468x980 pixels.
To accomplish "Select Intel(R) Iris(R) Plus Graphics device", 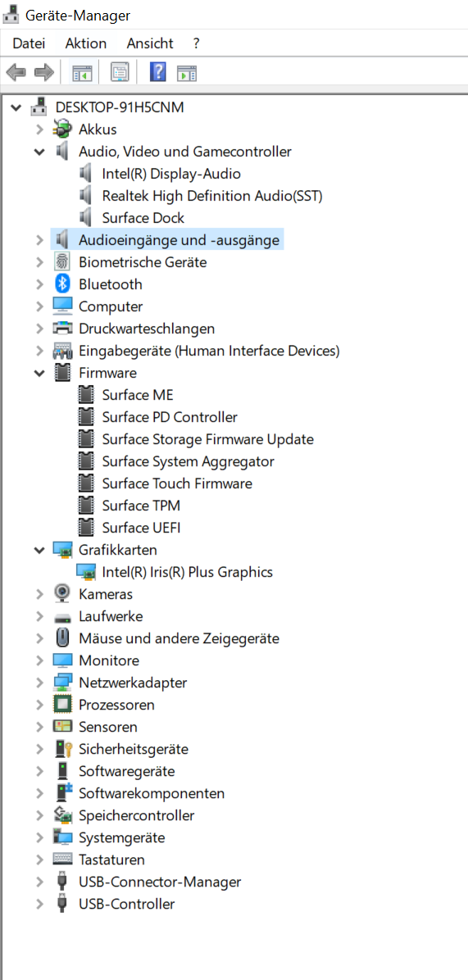I will pos(188,572).
